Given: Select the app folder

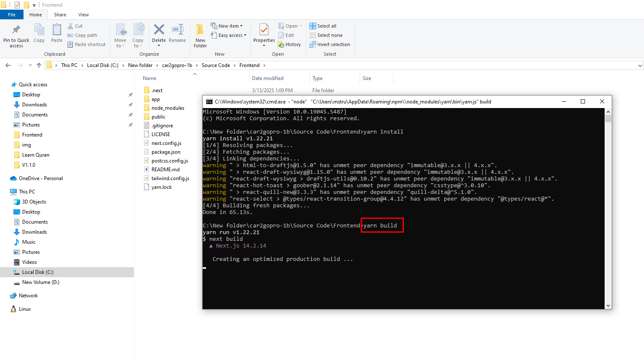Looking at the screenshot, I should pos(156,99).
